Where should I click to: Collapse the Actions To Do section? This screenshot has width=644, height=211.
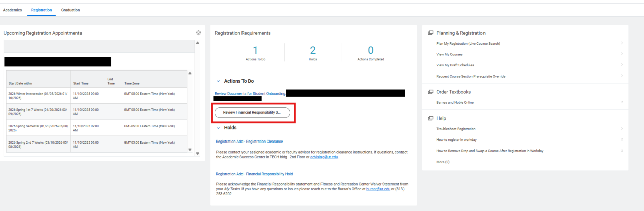pyautogui.click(x=218, y=81)
